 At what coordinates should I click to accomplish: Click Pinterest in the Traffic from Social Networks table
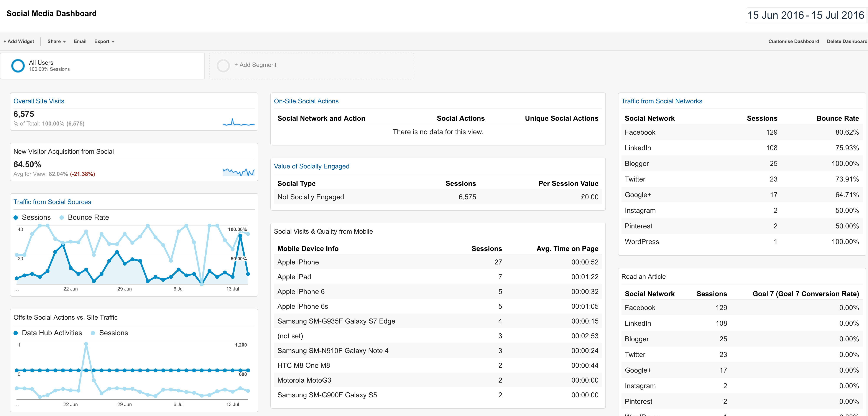click(x=639, y=226)
